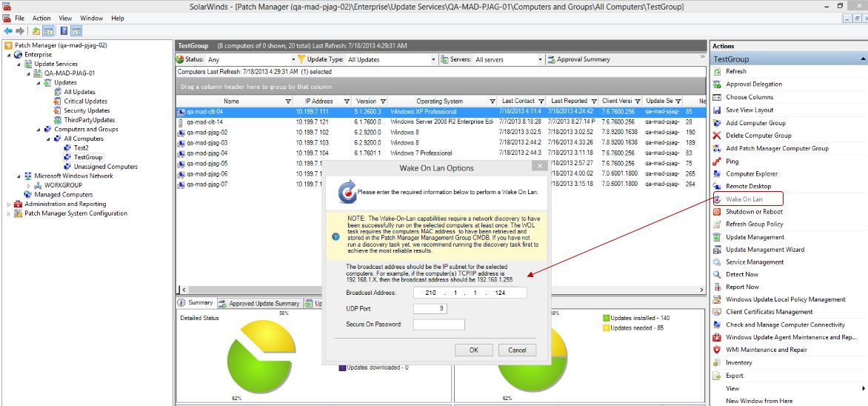
Task: Click the Broadcast Address field
Action: tap(470, 293)
